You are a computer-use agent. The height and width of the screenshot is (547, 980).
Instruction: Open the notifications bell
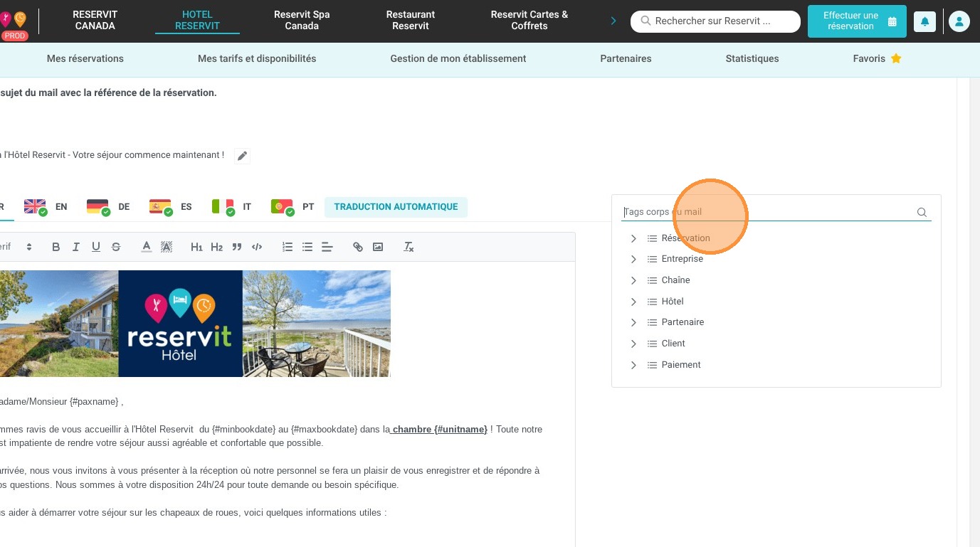point(924,21)
